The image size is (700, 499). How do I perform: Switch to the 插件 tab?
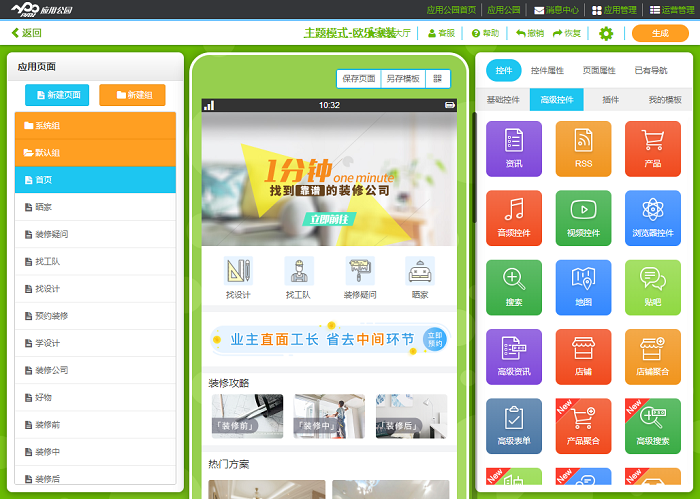click(610, 100)
